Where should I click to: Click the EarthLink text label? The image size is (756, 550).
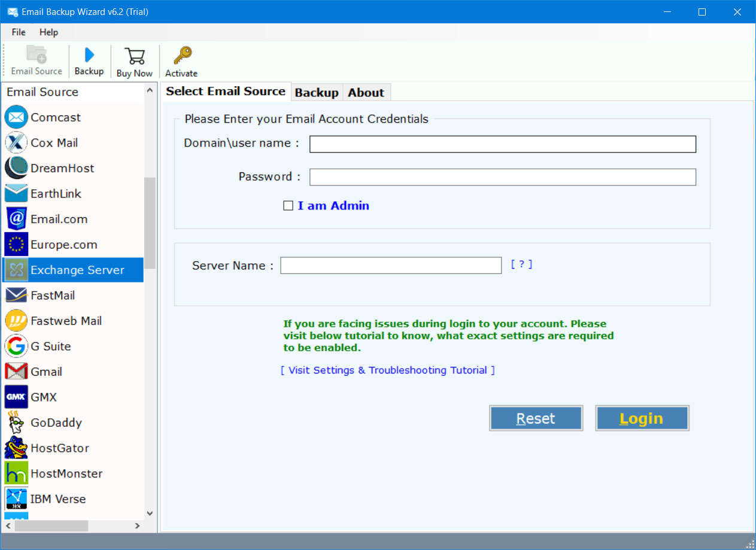[56, 193]
